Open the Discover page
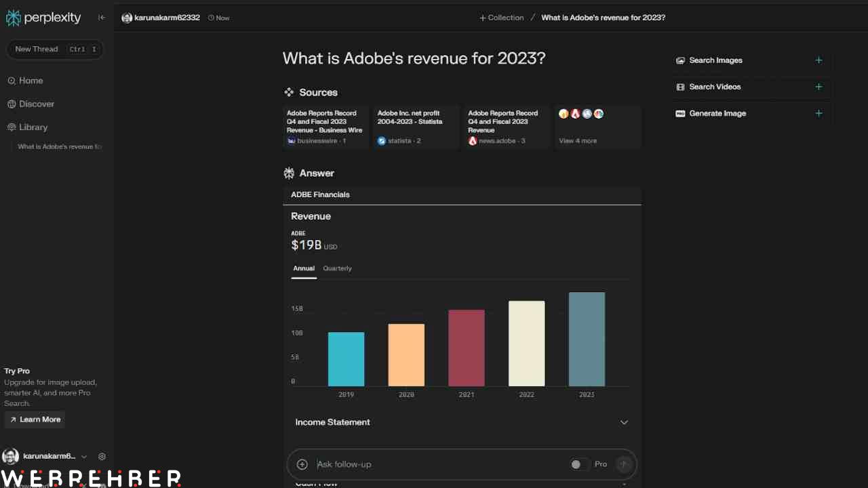 tap(31, 104)
